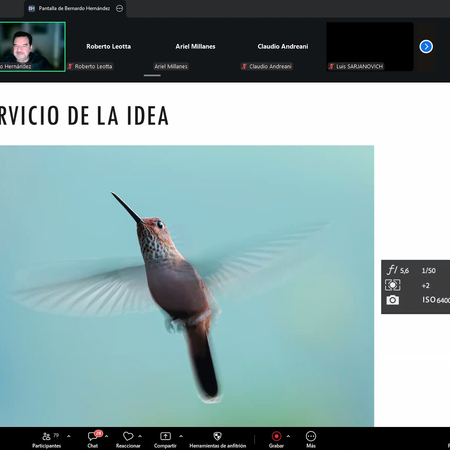Open the Chat panel
Screen dimensions: 450x450
[93, 440]
